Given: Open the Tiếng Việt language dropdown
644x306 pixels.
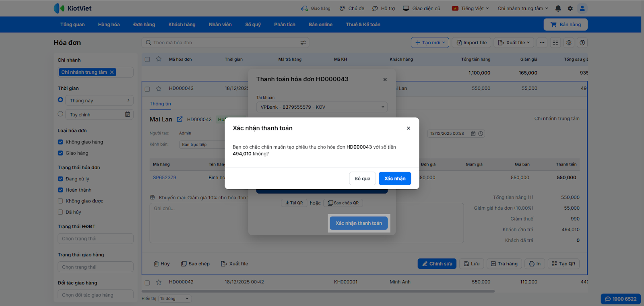Looking at the screenshot, I should tap(470, 8).
